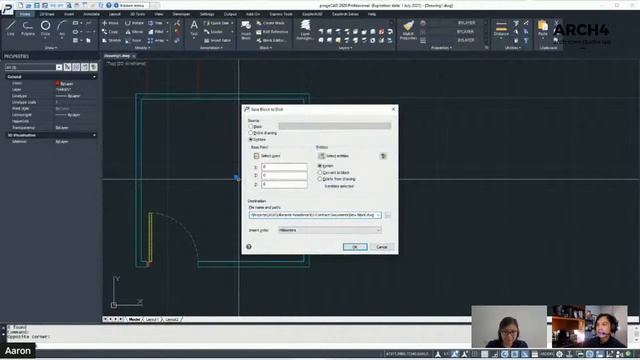Select the Model layout tab

click(x=134, y=320)
